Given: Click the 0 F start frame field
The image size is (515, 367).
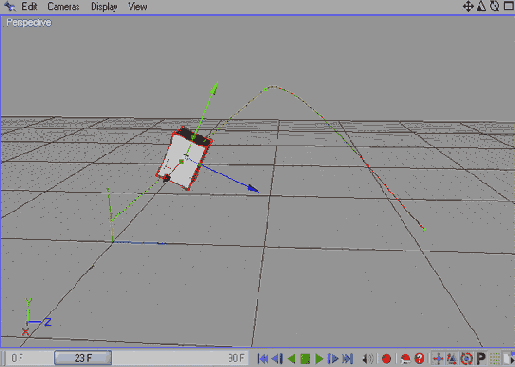Looking at the screenshot, I should 17,358.
